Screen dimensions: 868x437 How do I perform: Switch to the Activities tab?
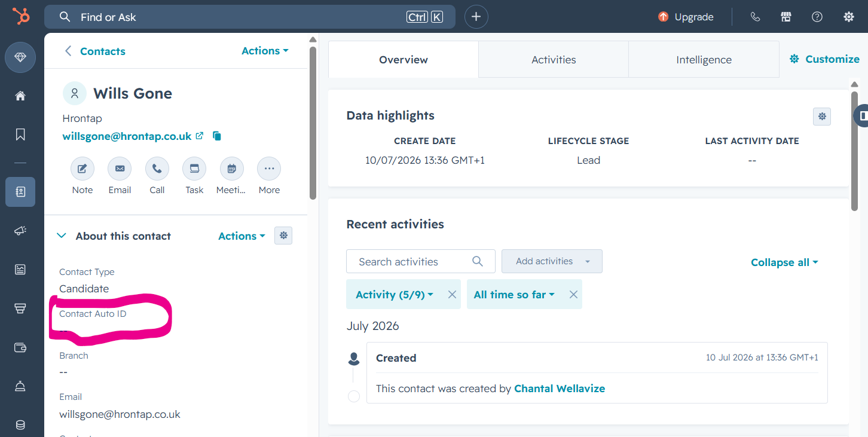554,60
